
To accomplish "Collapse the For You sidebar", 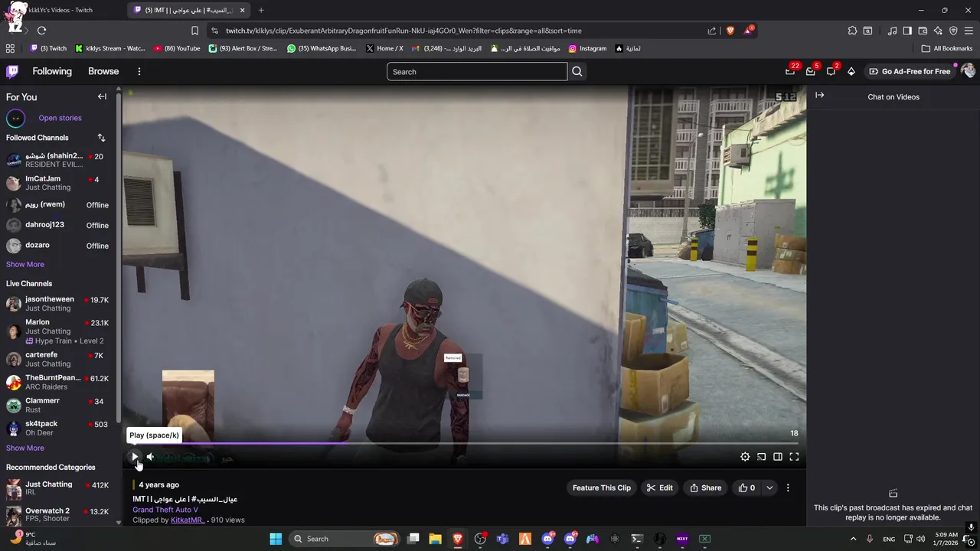I will tap(102, 96).
